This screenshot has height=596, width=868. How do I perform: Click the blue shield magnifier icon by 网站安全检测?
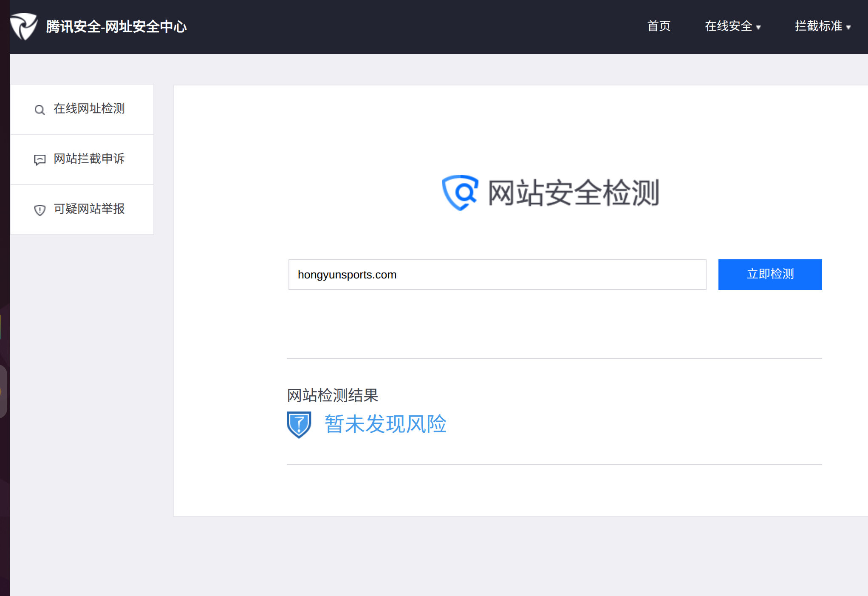point(460,193)
